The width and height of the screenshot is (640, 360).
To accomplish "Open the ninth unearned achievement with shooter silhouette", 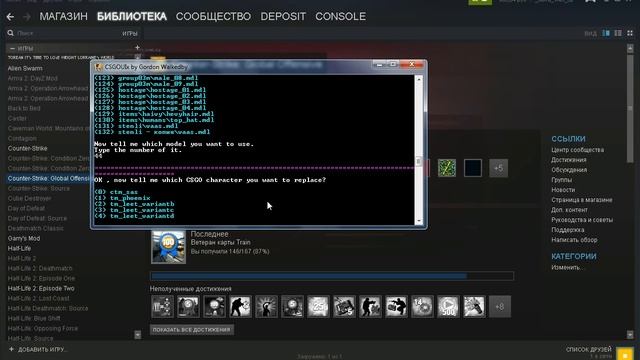I will click(370, 307).
